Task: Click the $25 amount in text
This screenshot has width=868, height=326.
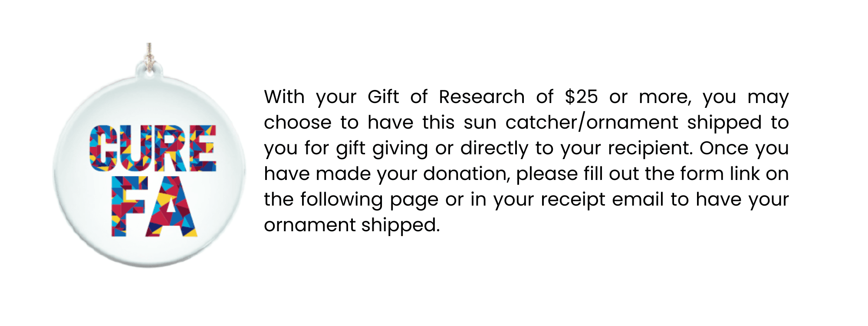Action: (581, 97)
